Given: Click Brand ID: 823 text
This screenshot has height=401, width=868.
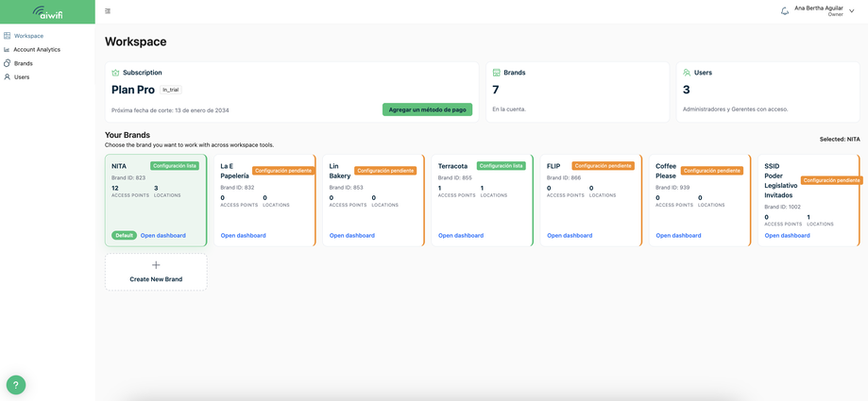Looking at the screenshot, I should [128, 178].
